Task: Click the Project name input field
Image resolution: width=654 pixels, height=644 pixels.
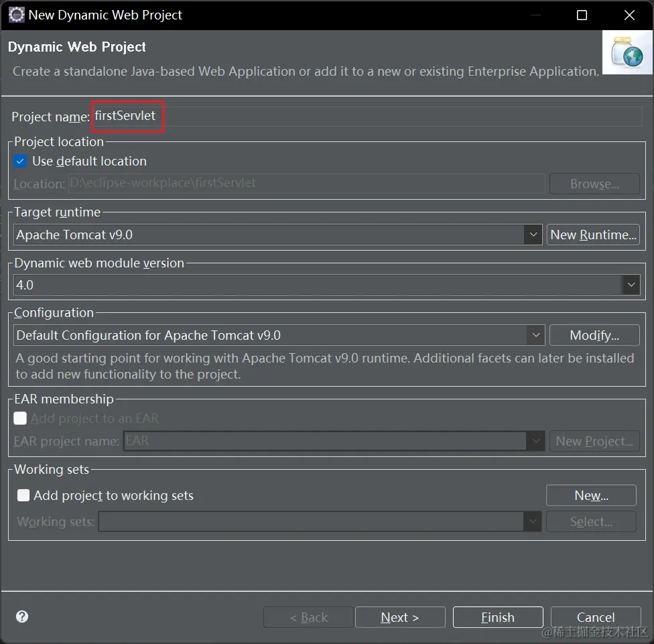Action: pyautogui.click(x=367, y=116)
